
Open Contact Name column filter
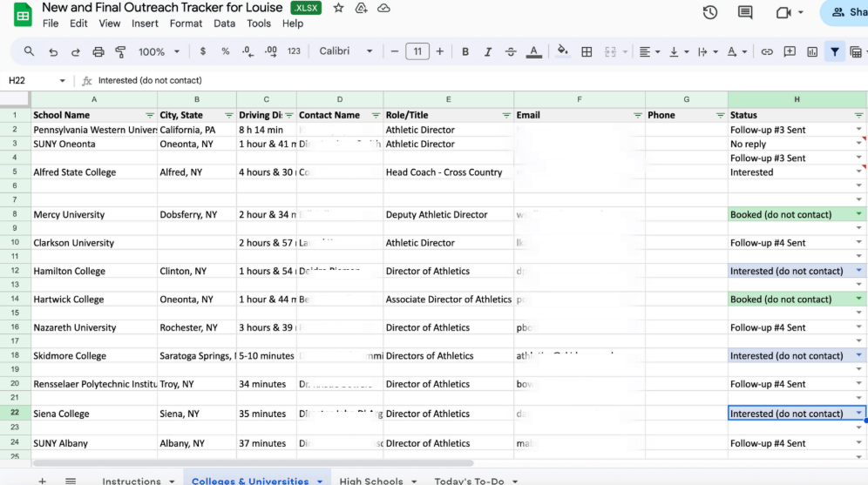pyautogui.click(x=376, y=115)
